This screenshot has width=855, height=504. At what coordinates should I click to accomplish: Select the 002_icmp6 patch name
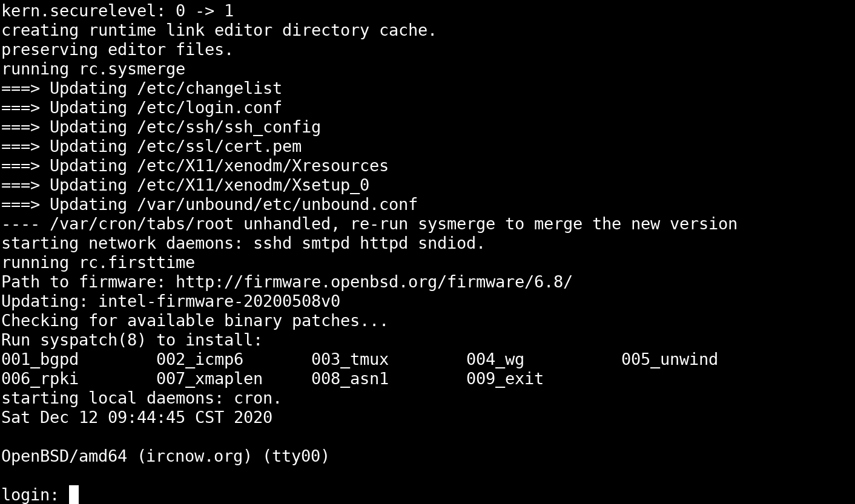[200, 359]
